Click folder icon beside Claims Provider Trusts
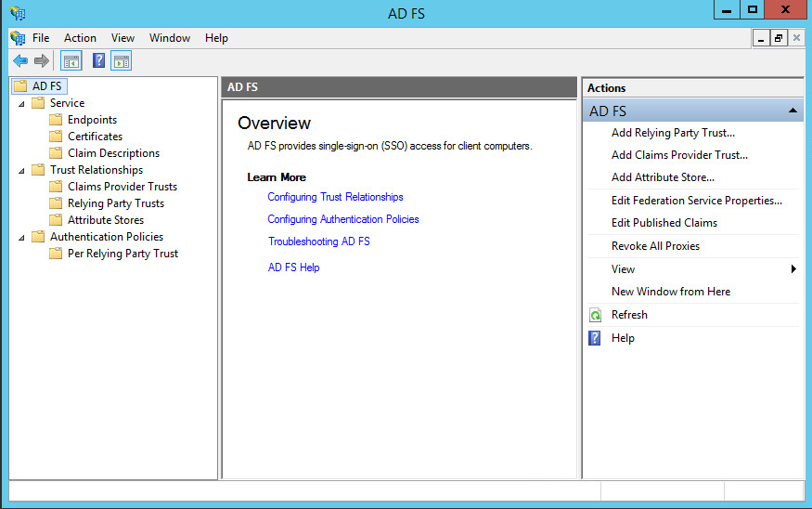 56,187
